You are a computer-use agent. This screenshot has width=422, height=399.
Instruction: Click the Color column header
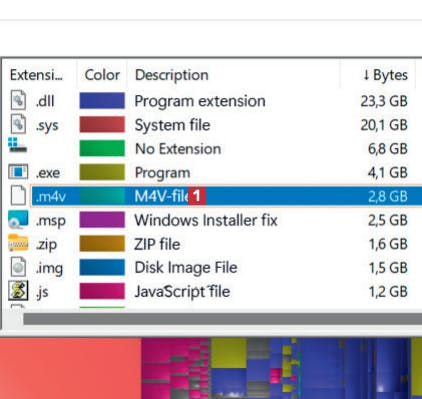102,75
